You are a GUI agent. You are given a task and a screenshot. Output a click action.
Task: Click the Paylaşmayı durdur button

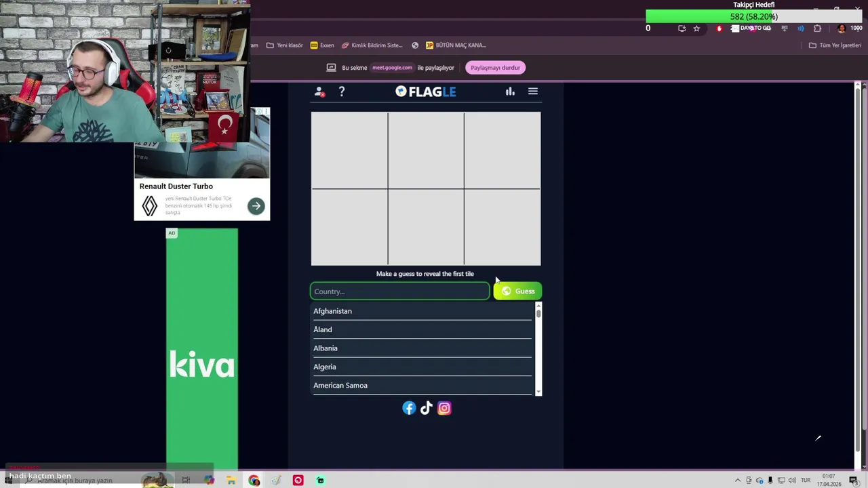(x=495, y=68)
